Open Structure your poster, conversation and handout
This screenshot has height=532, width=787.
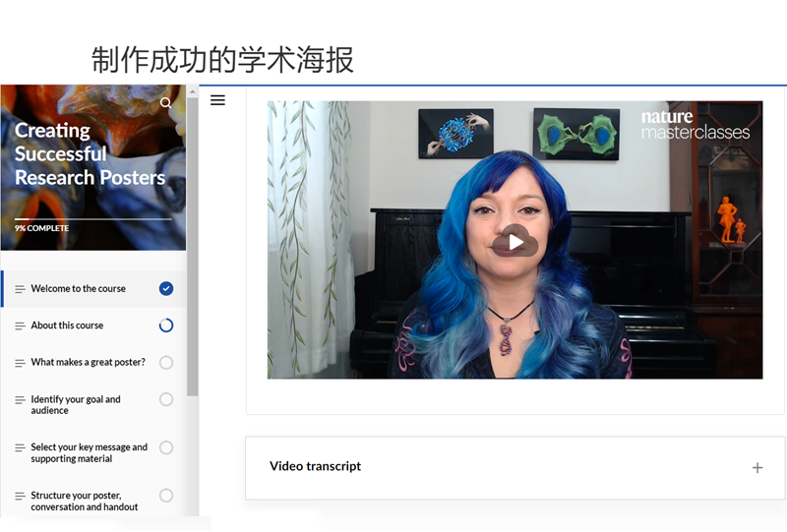point(93,501)
